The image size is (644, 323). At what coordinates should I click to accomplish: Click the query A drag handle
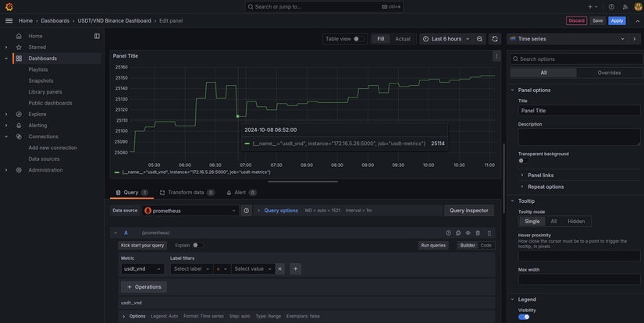pyautogui.click(x=489, y=232)
